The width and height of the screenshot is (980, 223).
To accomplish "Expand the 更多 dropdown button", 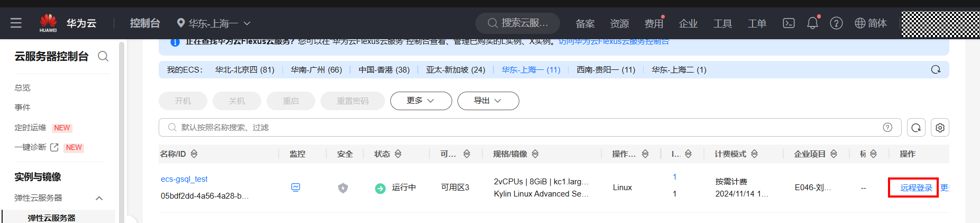I will tap(421, 101).
